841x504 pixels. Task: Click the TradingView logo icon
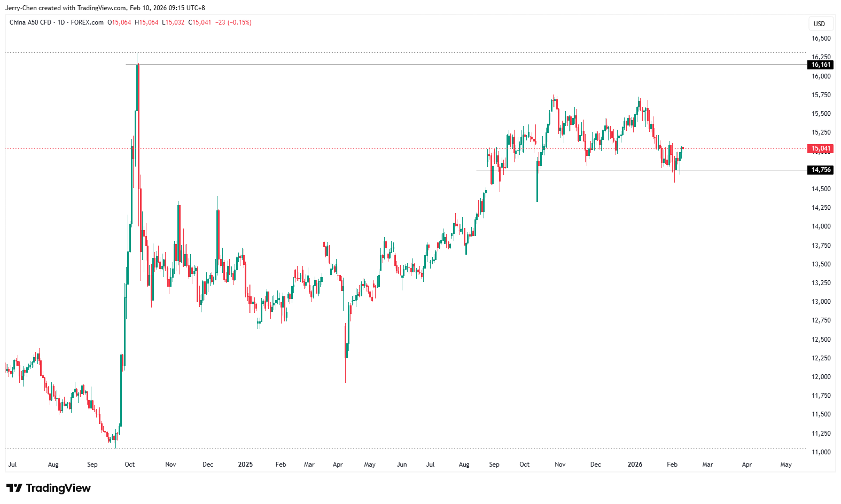coord(14,488)
